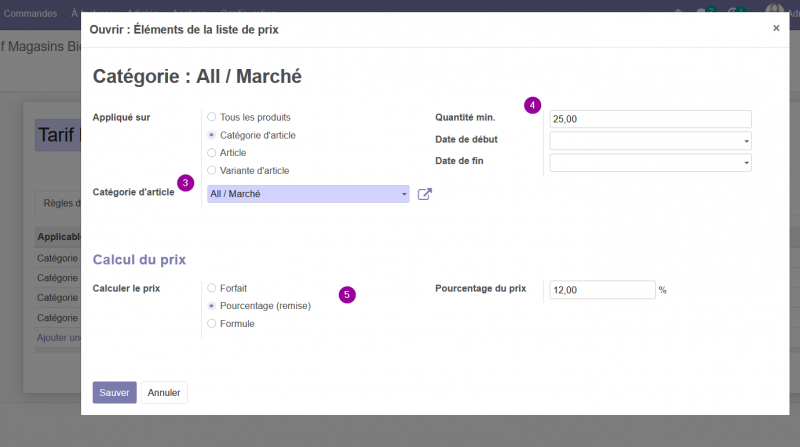Focus the Pourcentage du prix field
The width and height of the screenshot is (800, 447).
pos(602,290)
